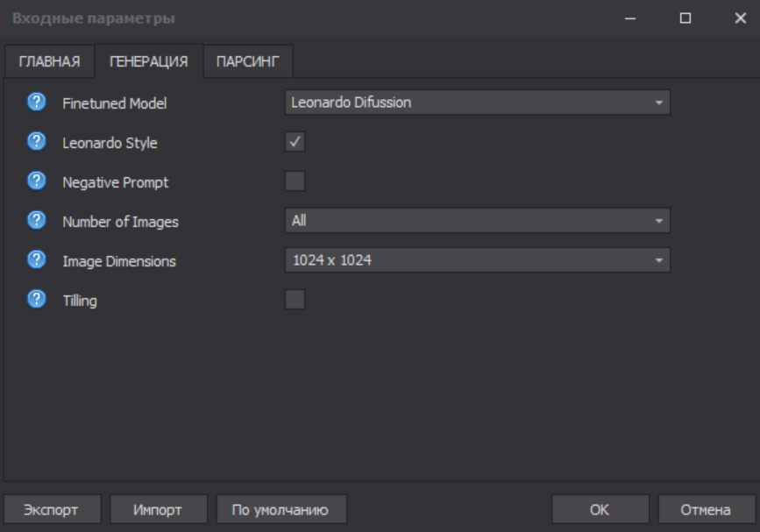Screen dimensions: 760x532
Task: Click the Negative Prompt label
Action: click(x=116, y=182)
